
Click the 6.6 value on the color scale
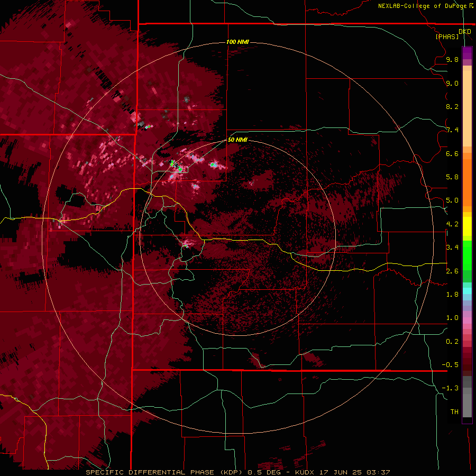[x=452, y=153]
